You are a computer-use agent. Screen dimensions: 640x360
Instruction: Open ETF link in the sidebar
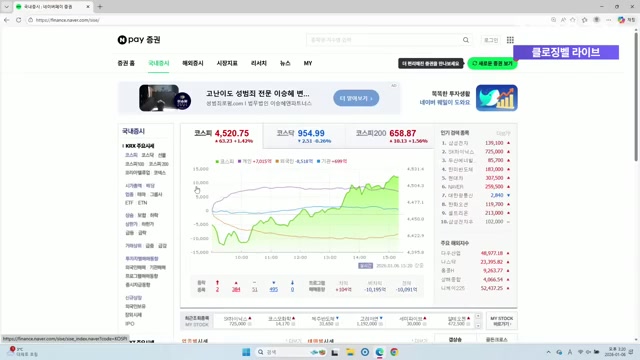point(129,203)
